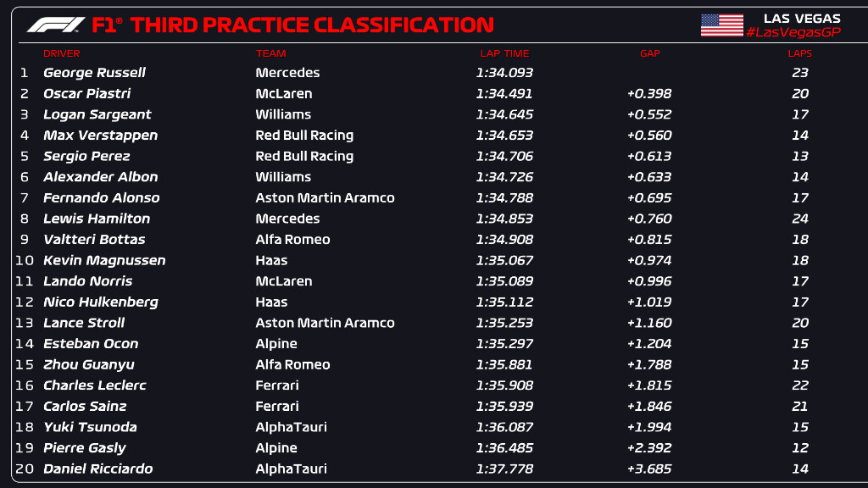Open Oscar Piastri's driver entry

(86, 94)
